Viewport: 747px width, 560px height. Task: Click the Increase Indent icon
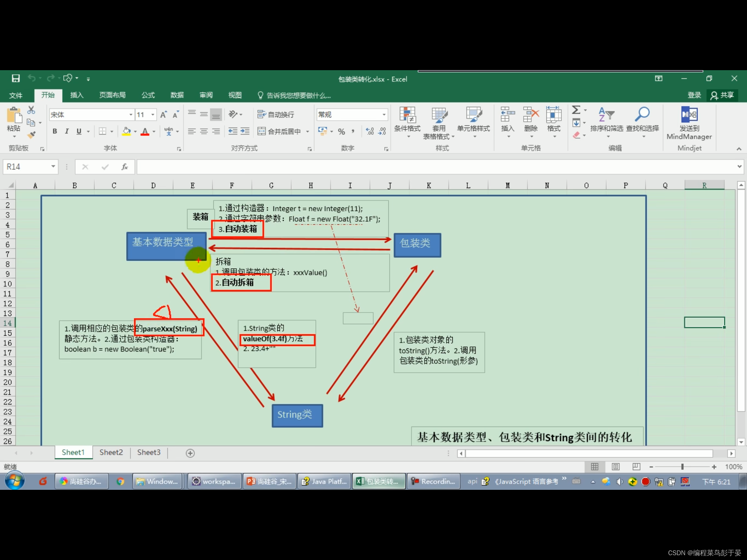click(245, 131)
